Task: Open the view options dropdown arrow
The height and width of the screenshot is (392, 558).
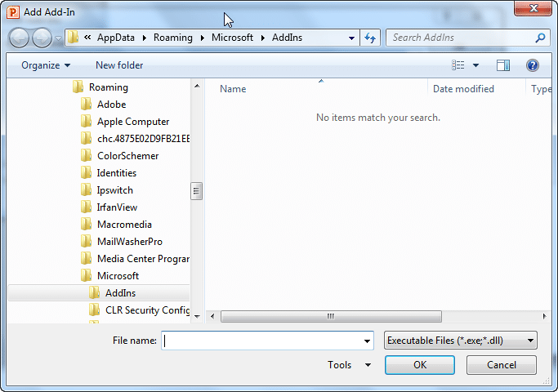Action: [475, 65]
